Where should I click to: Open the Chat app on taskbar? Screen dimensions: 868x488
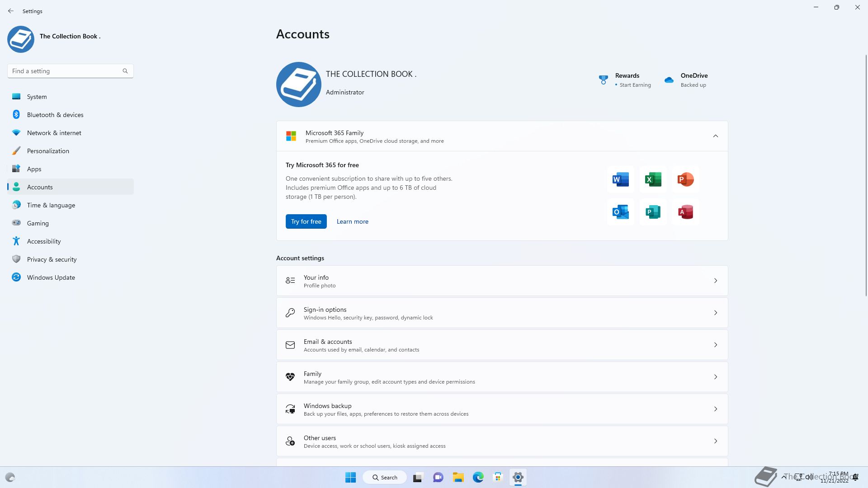(438, 477)
